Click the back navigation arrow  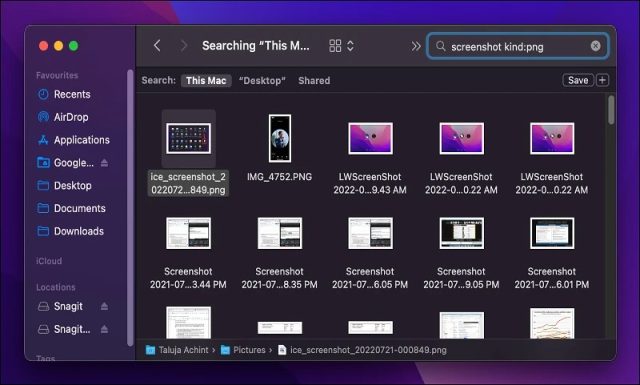(x=157, y=46)
